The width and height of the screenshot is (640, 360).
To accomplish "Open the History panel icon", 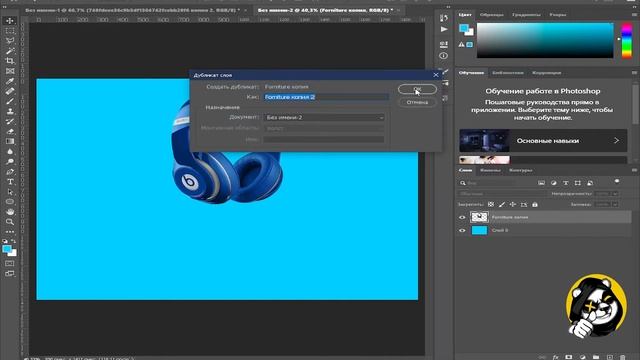I will (444, 18).
